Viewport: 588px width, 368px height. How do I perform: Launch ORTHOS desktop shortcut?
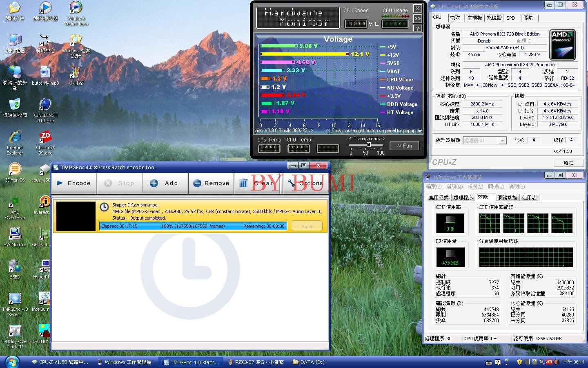(41, 334)
